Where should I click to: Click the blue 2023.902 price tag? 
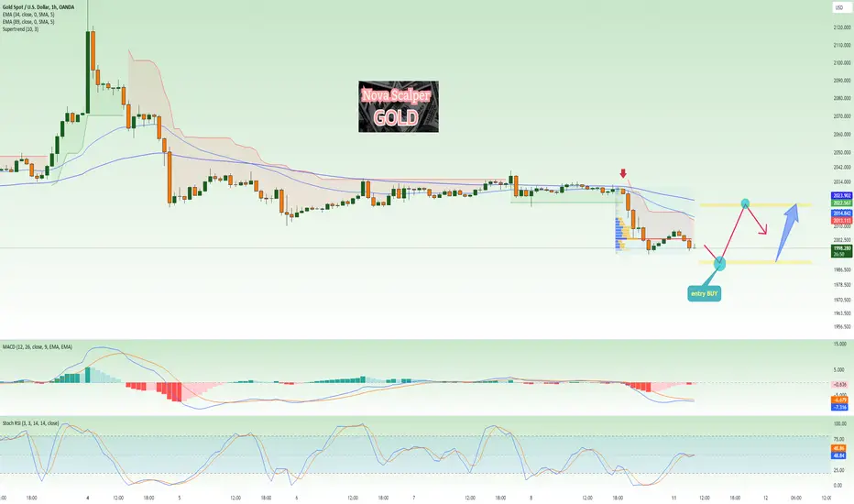(841, 195)
